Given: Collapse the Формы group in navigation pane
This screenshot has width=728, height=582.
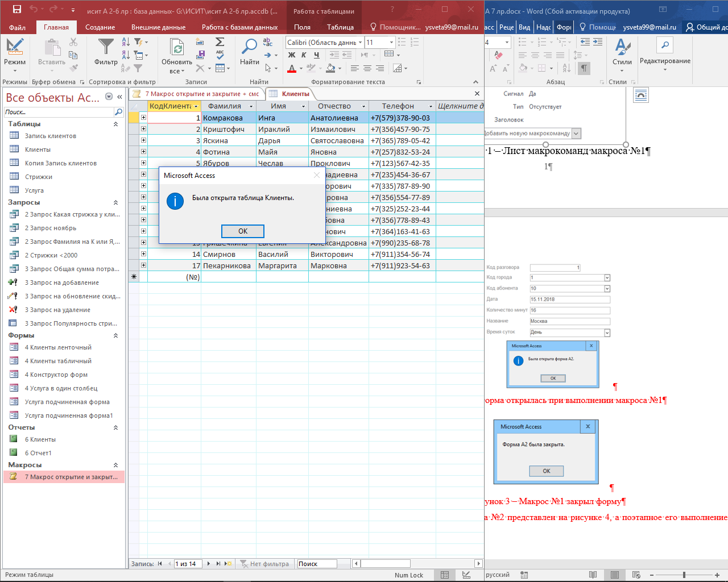Looking at the screenshot, I should click(x=116, y=335).
